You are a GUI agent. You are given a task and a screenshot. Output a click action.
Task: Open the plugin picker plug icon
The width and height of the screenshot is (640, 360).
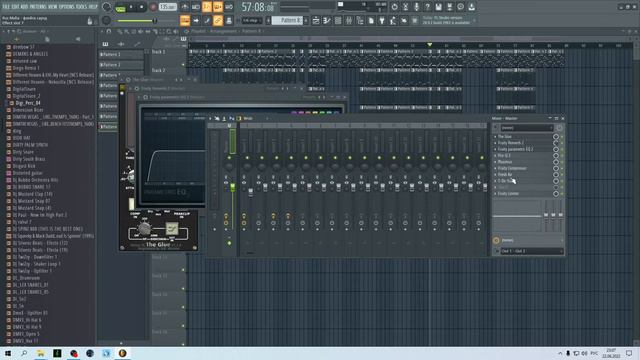382,20
